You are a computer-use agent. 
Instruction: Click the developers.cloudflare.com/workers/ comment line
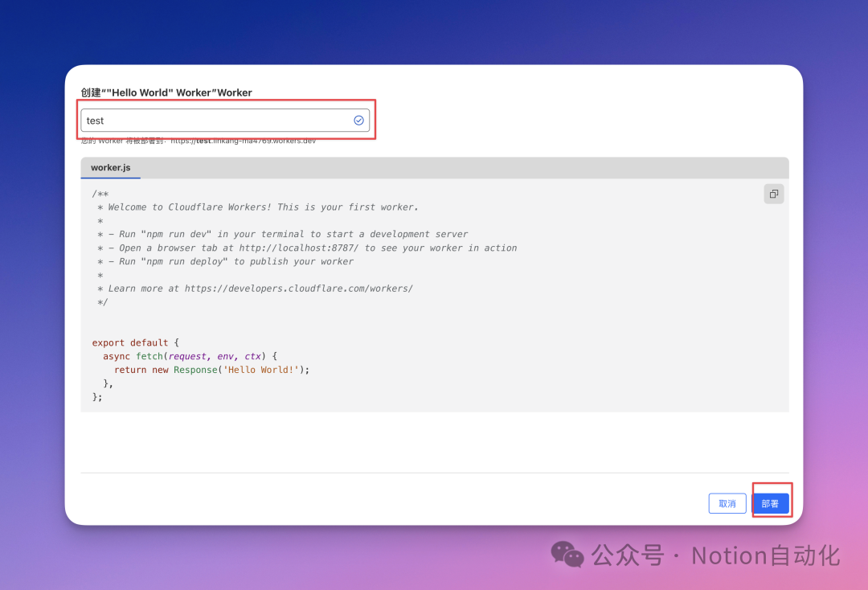(x=256, y=289)
